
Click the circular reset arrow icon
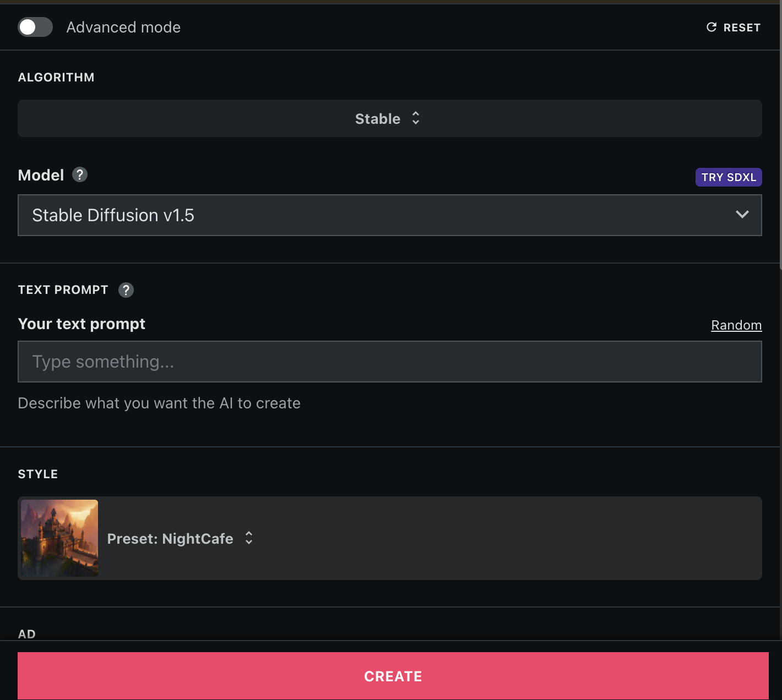tap(712, 27)
